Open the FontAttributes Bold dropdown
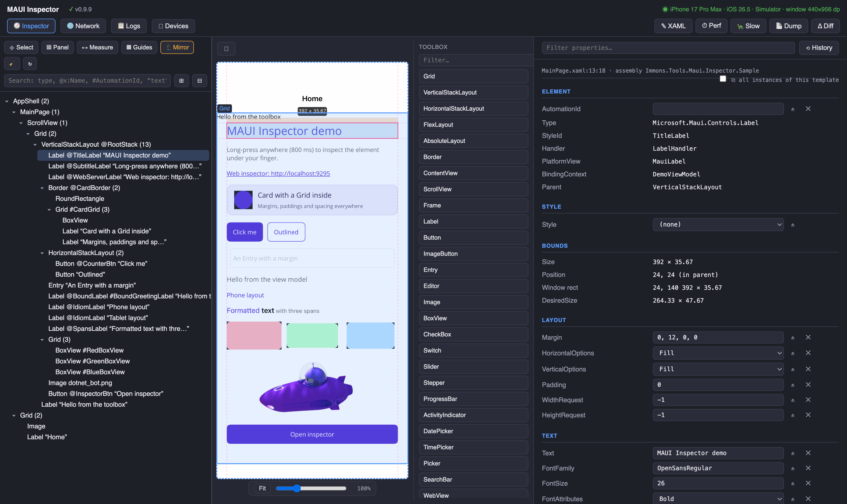847x504 pixels. pyautogui.click(x=718, y=498)
